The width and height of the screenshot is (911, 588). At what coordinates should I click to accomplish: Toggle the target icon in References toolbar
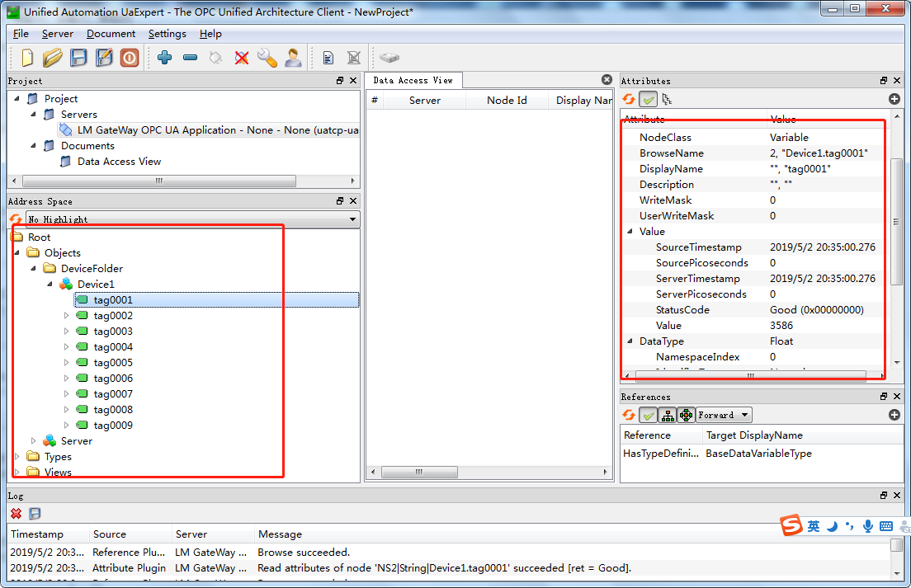point(687,415)
